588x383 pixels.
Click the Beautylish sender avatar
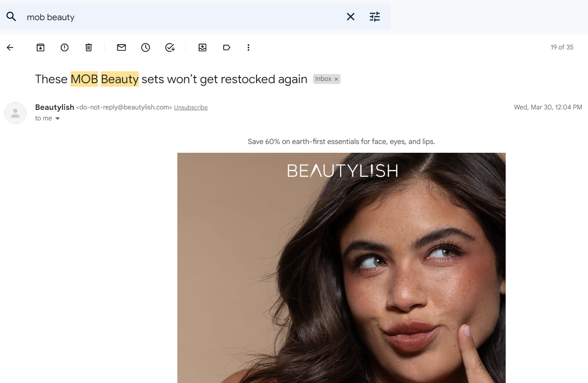[15, 113]
